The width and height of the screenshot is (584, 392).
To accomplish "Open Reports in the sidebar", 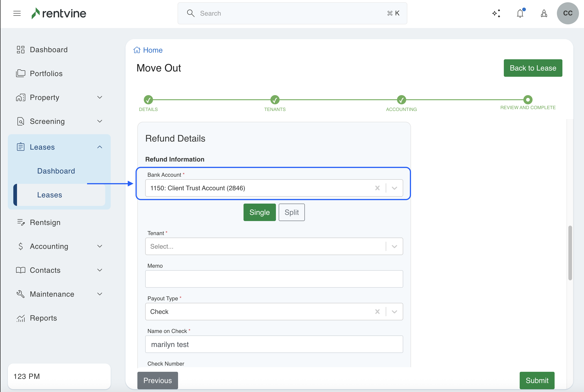I will 43,318.
